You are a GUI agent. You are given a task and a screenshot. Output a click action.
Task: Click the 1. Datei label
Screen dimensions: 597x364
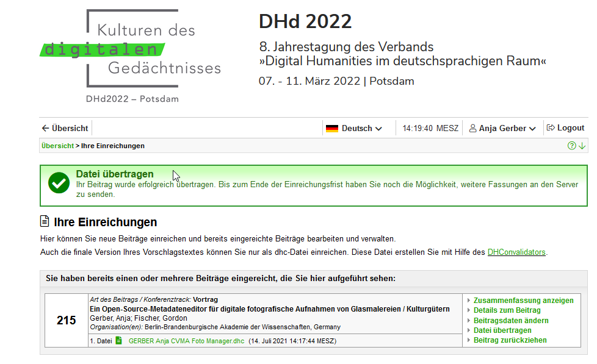(101, 341)
